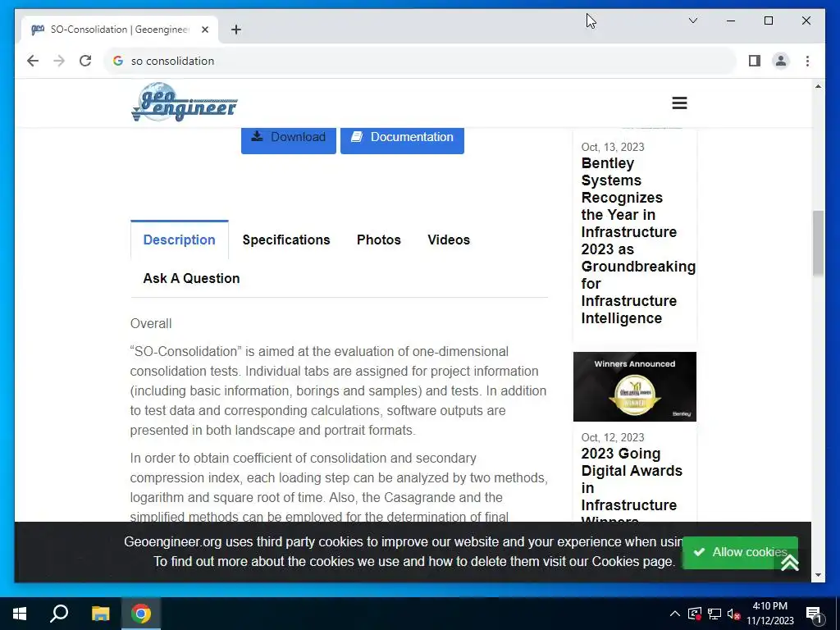The height and width of the screenshot is (630, 840).
Task: Open the Bentley Systems Recognizes news article
Action: click(x=637, y=240)
